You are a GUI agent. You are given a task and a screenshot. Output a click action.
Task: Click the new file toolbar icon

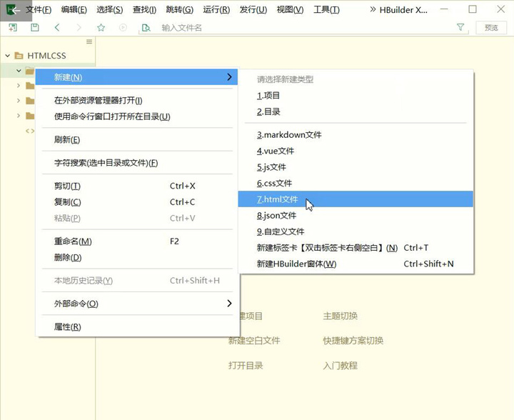coord(13,28)
